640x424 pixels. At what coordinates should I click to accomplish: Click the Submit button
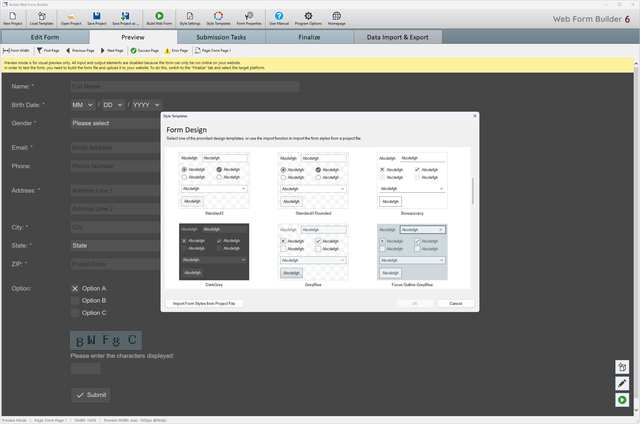[x=91, y=395]
